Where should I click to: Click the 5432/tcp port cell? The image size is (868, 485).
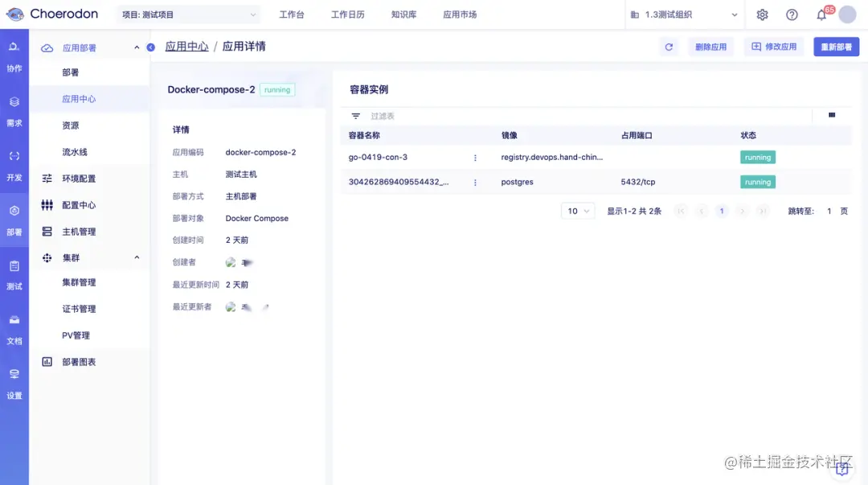click(637, 183)
